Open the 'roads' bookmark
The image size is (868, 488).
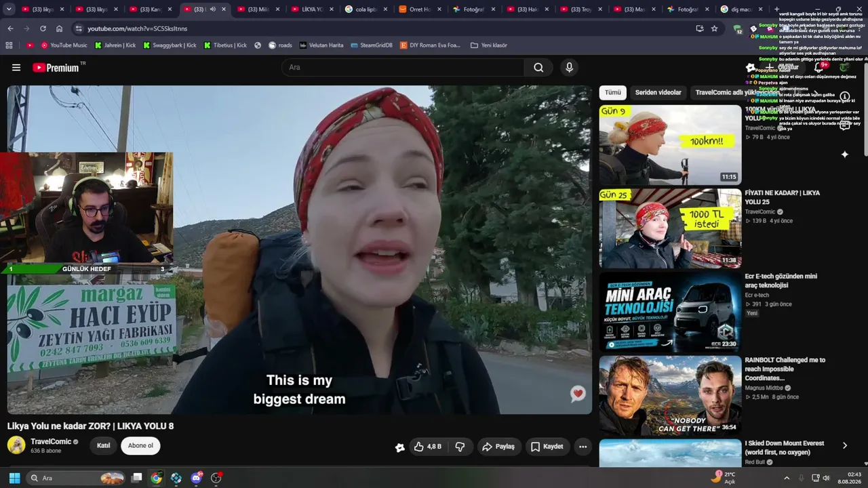click(x=280, y=45)
